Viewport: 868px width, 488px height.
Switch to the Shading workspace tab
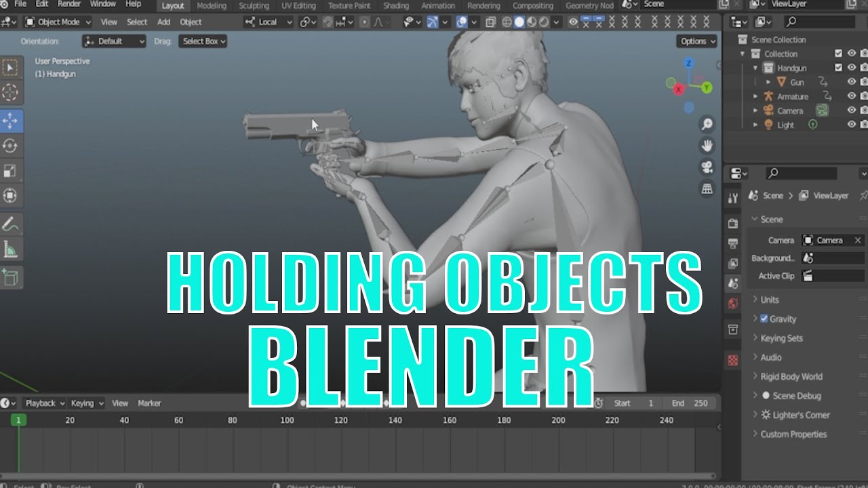pos(396,5)
